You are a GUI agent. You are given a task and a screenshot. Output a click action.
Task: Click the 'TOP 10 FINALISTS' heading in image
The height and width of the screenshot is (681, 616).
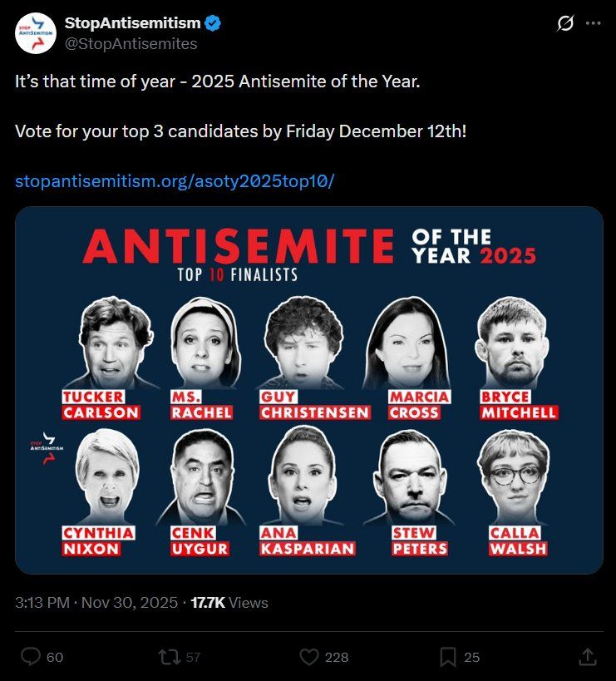point(238,274)
